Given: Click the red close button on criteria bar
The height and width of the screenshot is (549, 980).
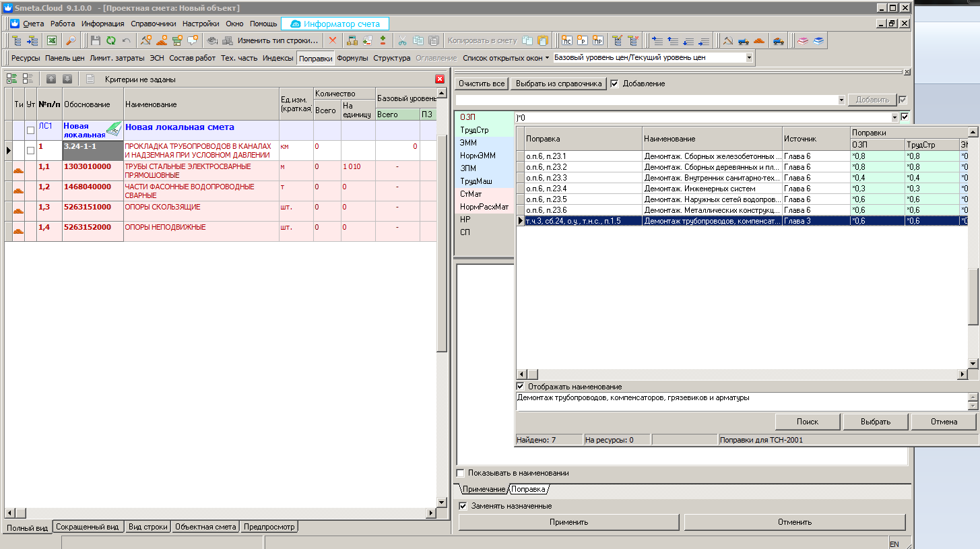Looking at the screenshot, I should pos(440,79).
